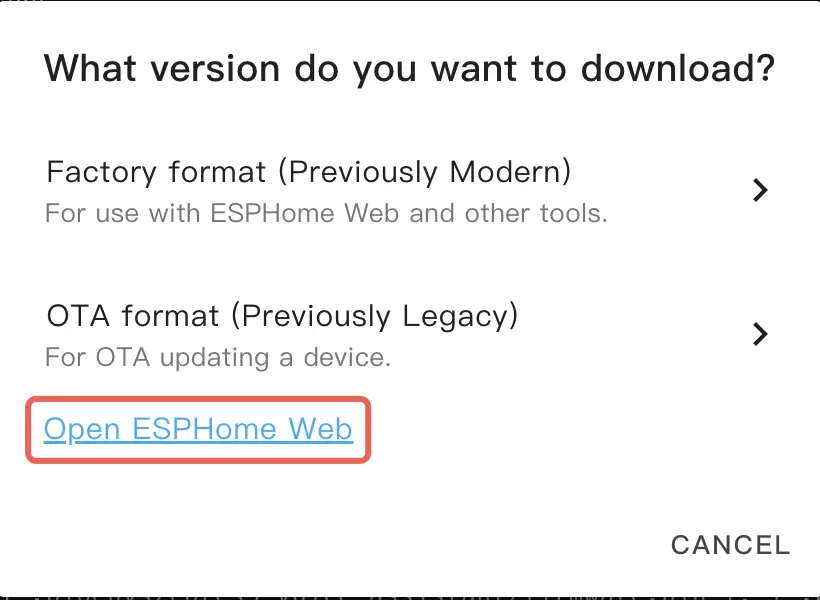Tap the right arrow on the second row
Viewport: 820px width, 600px height.
[x=761, y=333]
